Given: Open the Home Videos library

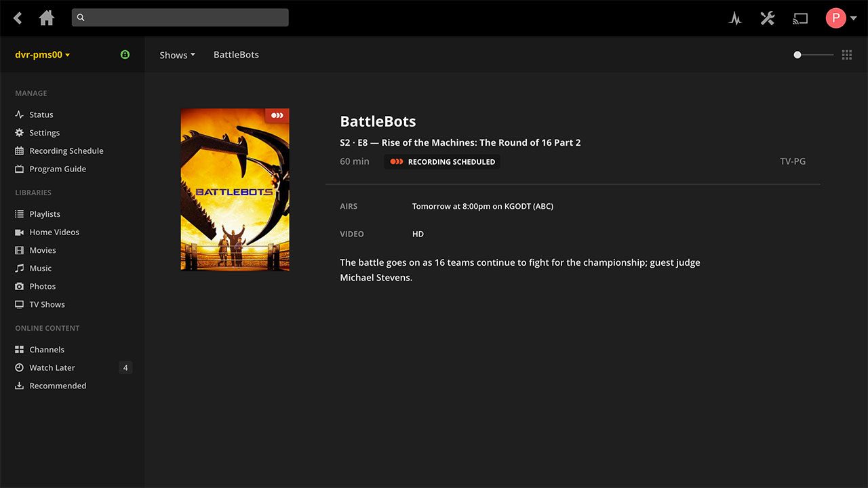Looking at the screenshot, I should pos(54,232).
